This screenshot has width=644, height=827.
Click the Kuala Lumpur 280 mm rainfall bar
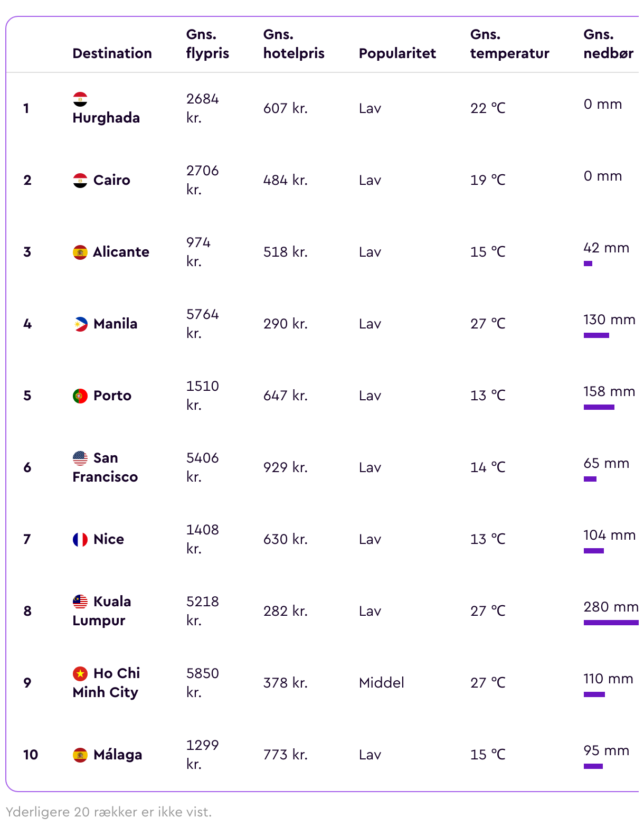(611, 623)
